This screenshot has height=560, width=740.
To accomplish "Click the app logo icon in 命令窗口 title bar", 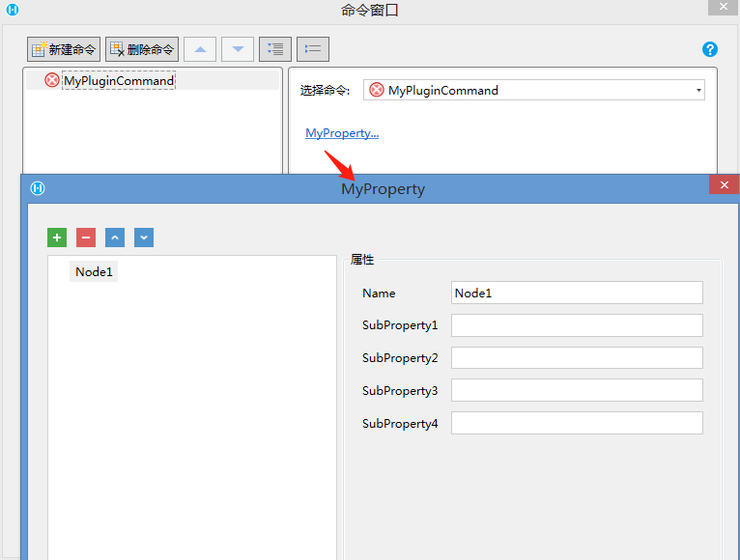I will pos(13,10).
